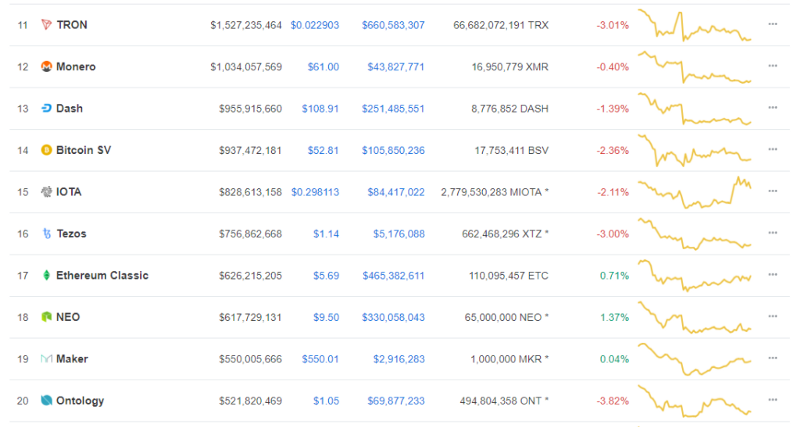Viewport: 800px width, 427px height.
Task: Select Ontology change -3.82%
Action: pos(613,401)
